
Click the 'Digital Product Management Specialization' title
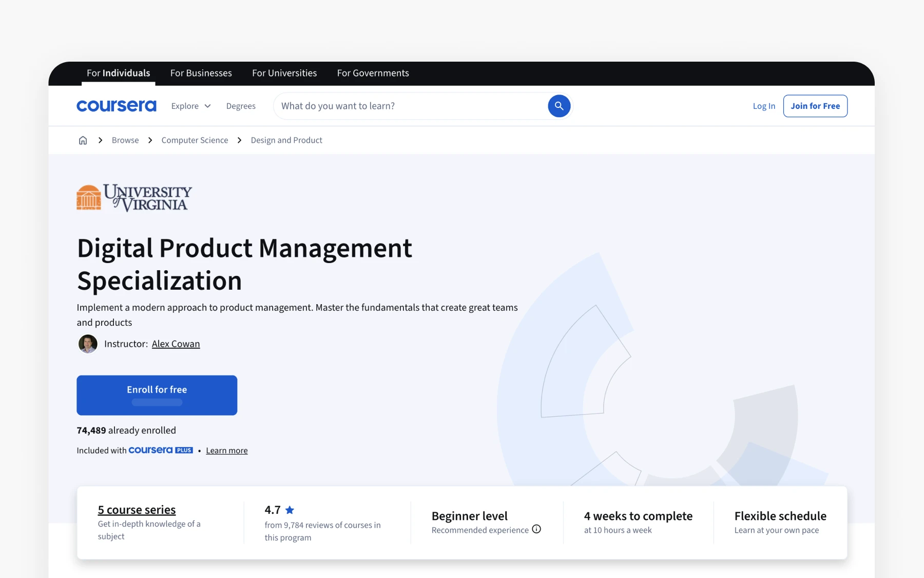(x=244, y=264)
